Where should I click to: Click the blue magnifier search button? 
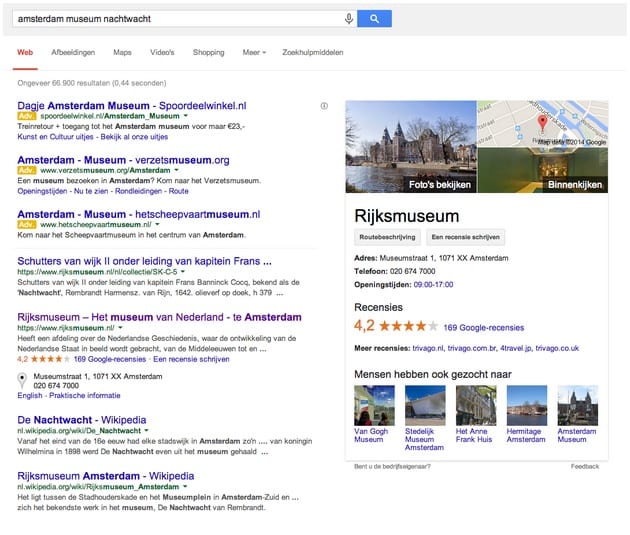click(374, 18)
